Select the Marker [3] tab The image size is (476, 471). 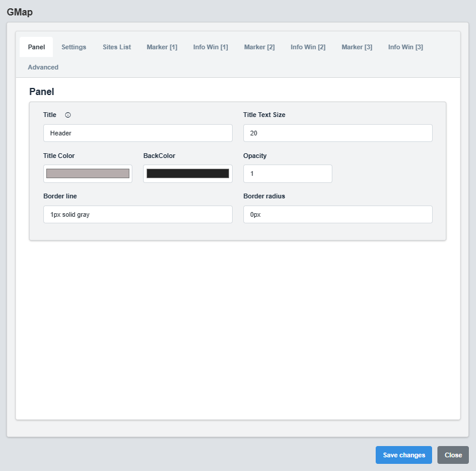(357, 47)
